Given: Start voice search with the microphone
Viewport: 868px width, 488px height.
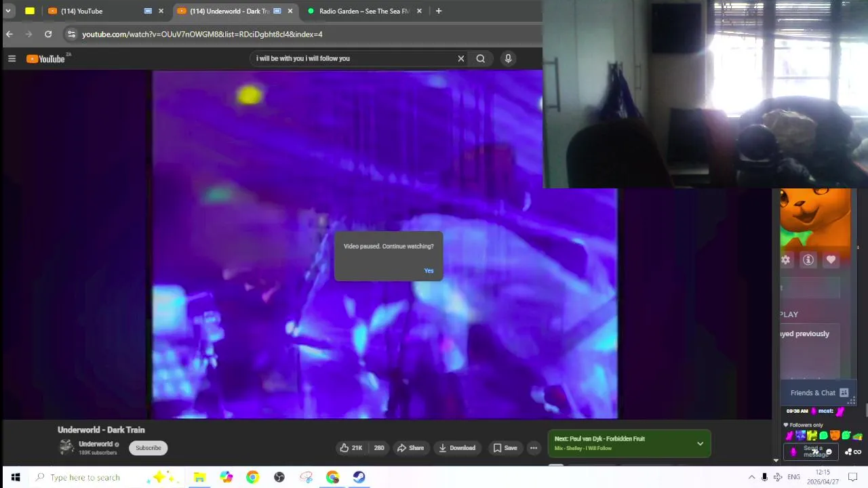Looking at the screenshot, I should 508,58.
